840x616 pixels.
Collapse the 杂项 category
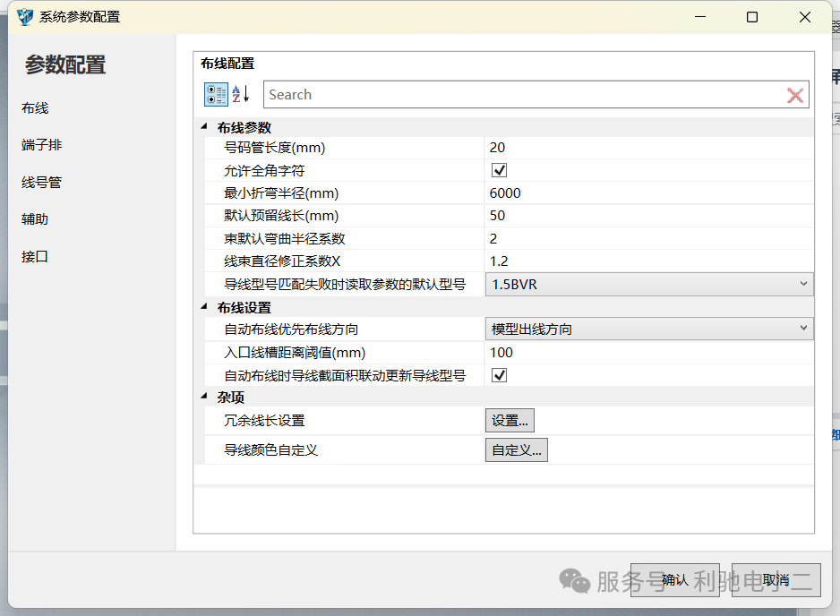[204, 398]
